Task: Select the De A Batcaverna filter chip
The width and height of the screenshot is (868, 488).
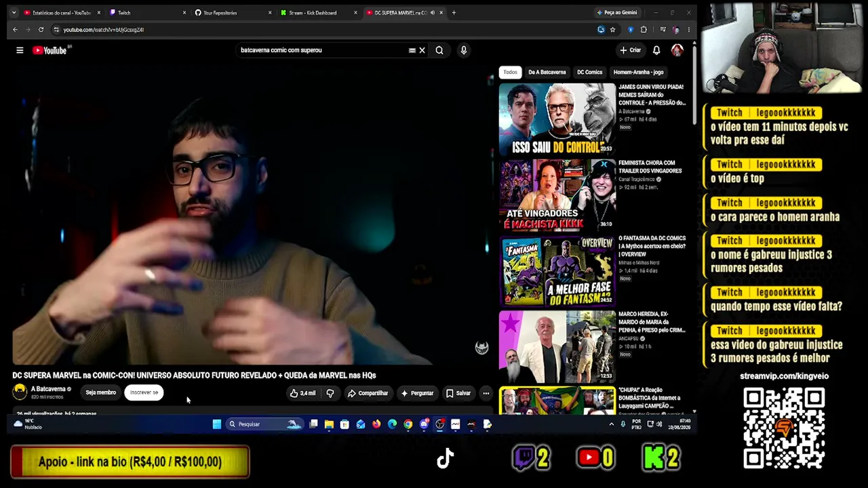Action: [x=547, y=72]
